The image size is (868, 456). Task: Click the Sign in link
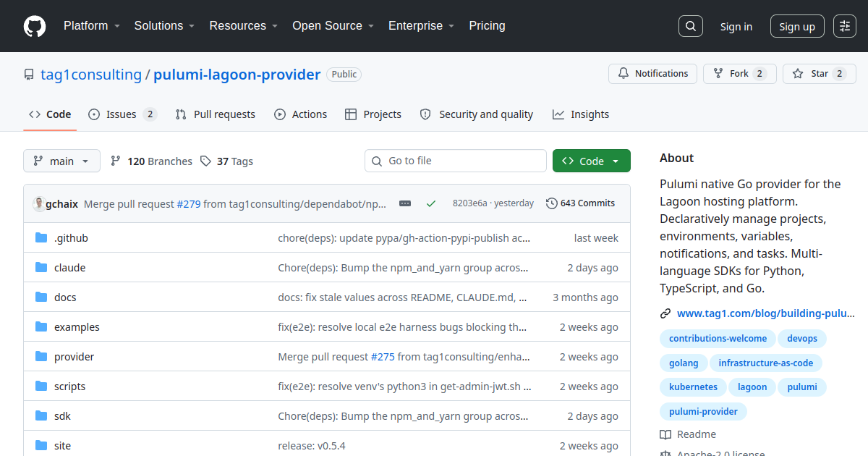click(736, 27)
